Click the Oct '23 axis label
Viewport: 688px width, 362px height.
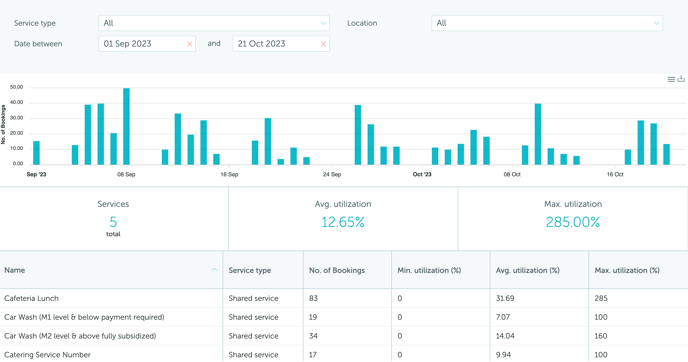[422, 175]
